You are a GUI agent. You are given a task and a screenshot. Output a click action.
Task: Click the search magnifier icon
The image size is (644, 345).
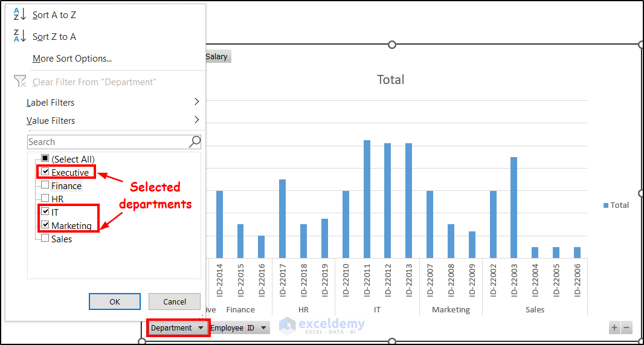click(195, 142)
